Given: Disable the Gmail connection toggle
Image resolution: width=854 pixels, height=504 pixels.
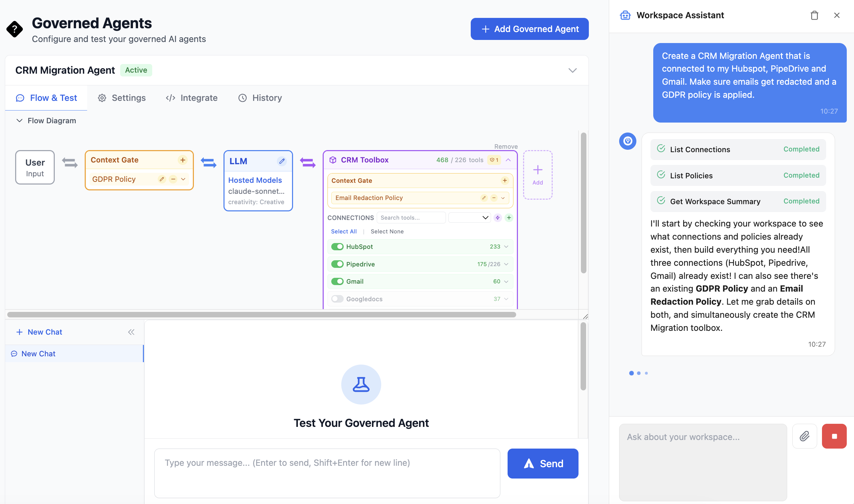Looking at the screenshot, I should coord(337,281).
